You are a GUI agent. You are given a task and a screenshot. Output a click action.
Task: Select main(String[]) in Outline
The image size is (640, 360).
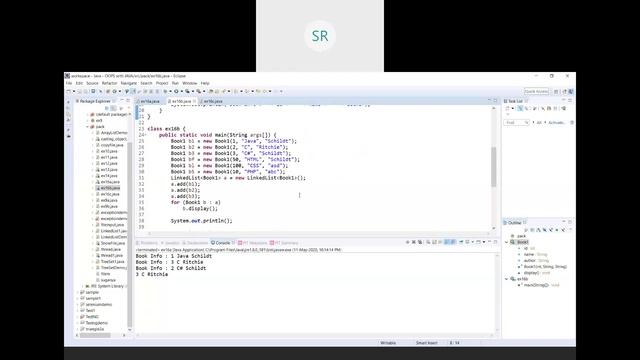[539, 285]
